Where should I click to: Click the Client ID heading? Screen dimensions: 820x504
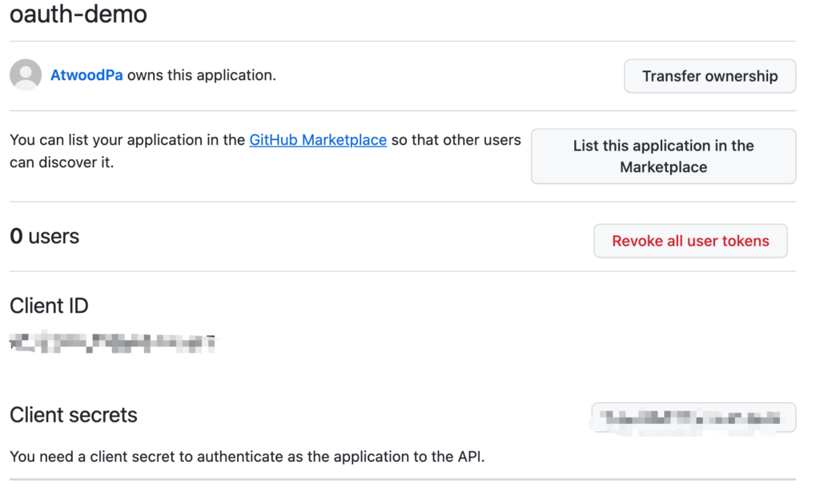[49, 306]
